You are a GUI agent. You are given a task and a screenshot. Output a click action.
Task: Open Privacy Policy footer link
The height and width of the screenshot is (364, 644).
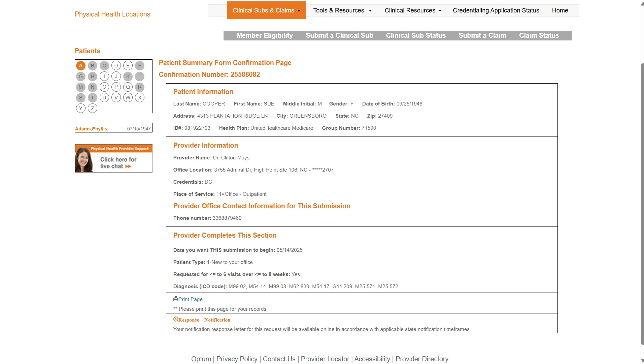coord(237,359)
